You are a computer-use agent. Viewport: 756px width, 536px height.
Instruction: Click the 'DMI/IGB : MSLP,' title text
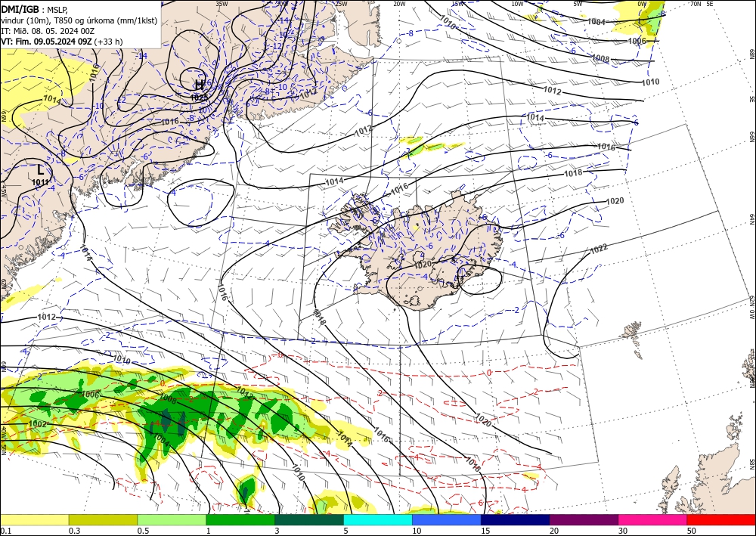point(35,9)
